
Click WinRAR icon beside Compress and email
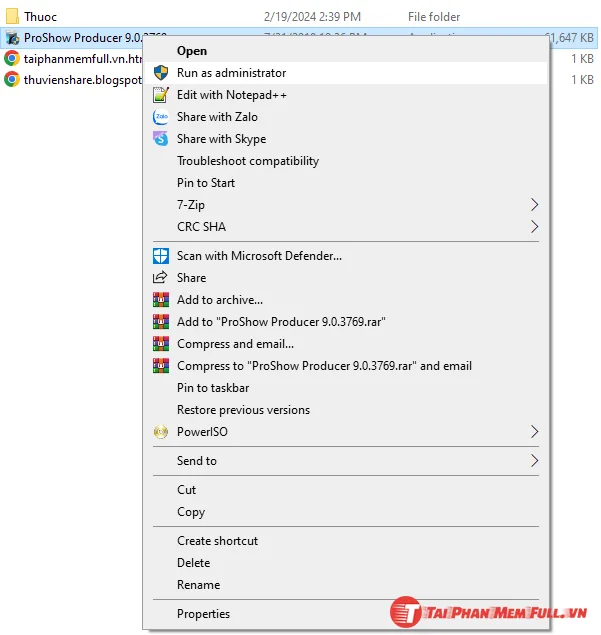(161, 344)
